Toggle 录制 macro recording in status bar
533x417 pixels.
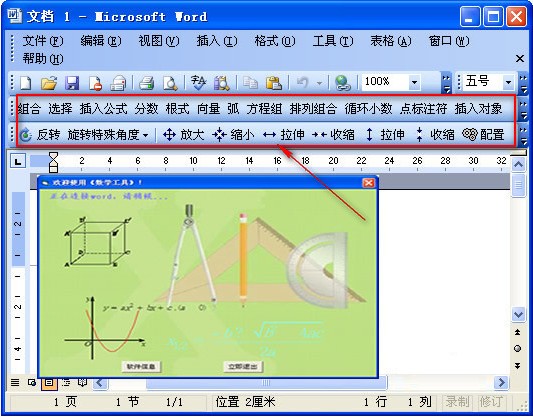point(457,402)
